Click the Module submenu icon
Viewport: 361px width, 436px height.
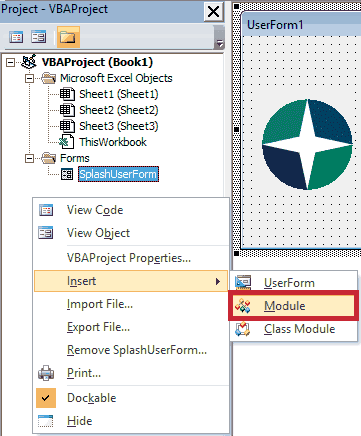[x=243, y=306]
